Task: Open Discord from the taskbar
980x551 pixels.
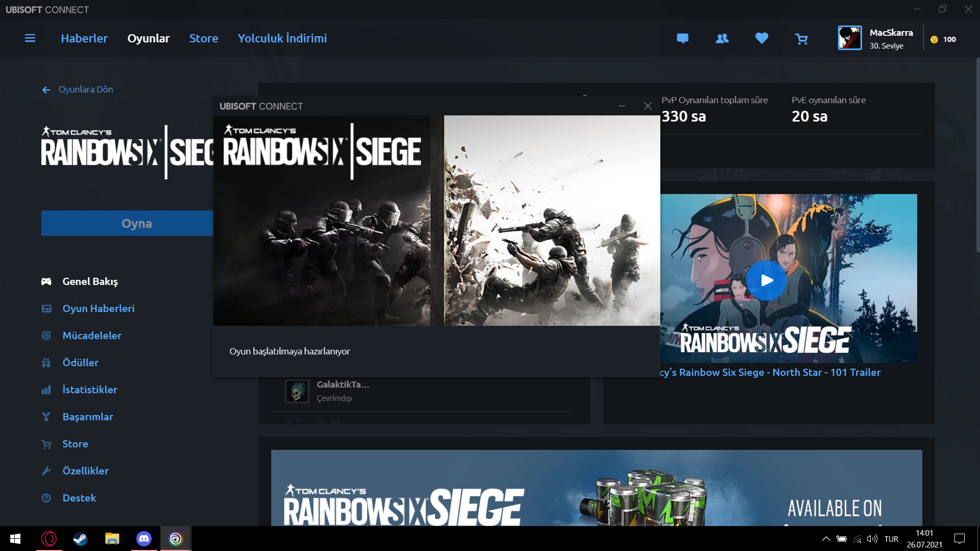Action: coord(144,539)
